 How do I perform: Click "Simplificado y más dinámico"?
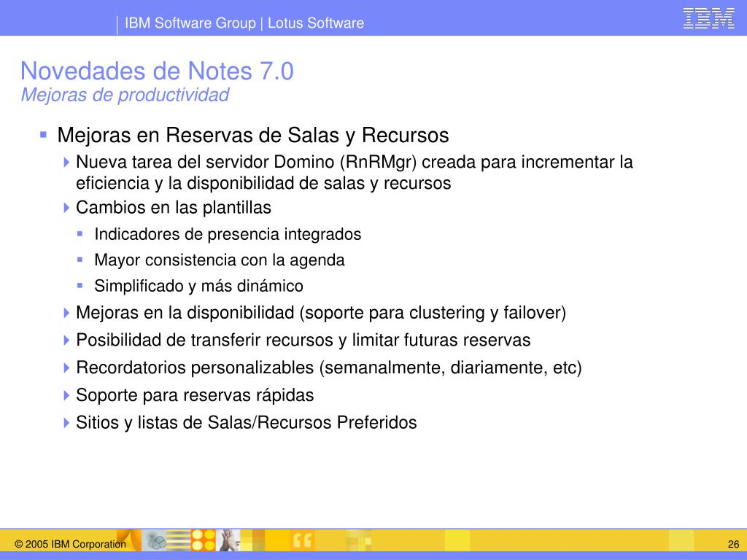pyautogui.click(x=198, y=286)
